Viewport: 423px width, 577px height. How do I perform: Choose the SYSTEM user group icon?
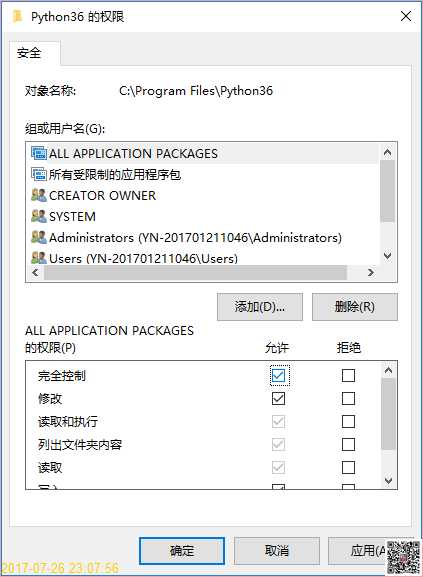click(39, 216)
